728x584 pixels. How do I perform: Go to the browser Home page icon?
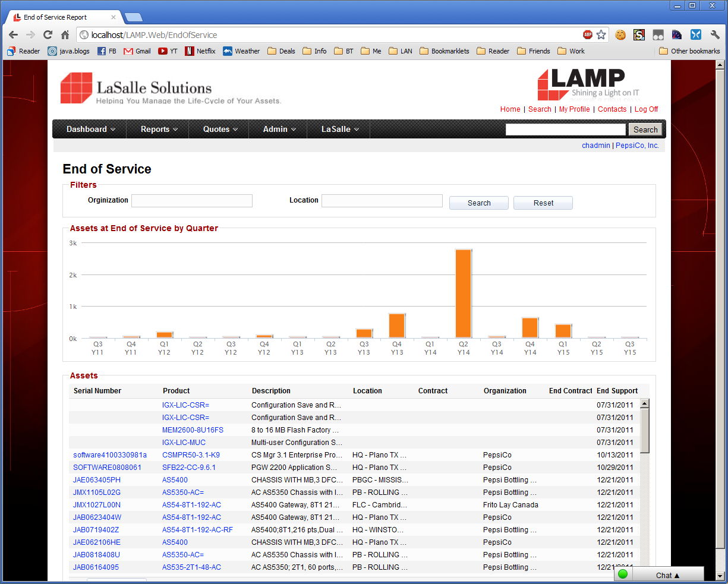(65, 34)
